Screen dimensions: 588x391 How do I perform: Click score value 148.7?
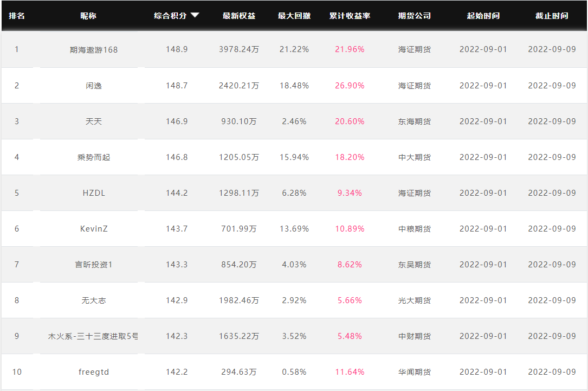pyautogui.click(x=177, y=86)
